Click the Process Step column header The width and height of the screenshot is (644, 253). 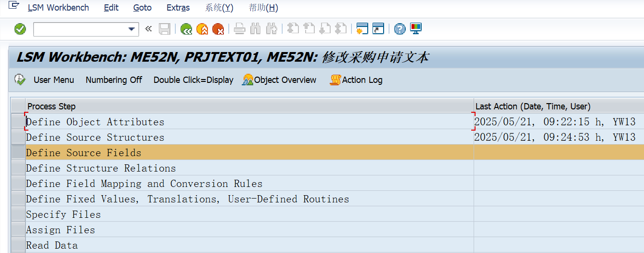coord(249,106)
